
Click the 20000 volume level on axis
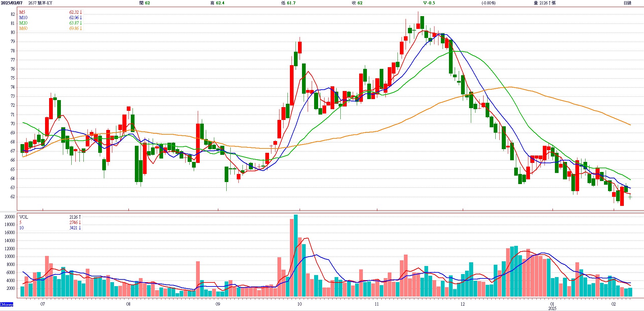10,217
